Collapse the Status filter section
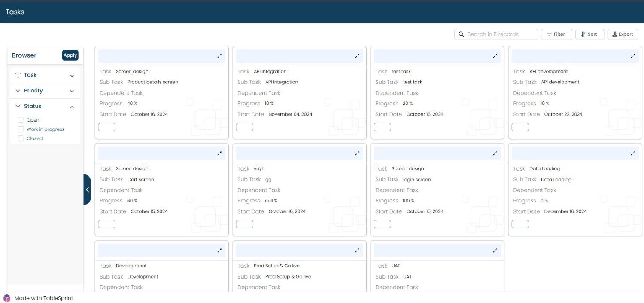The width and height of the screenshot is (644, 303). click(x=45, y=106)
